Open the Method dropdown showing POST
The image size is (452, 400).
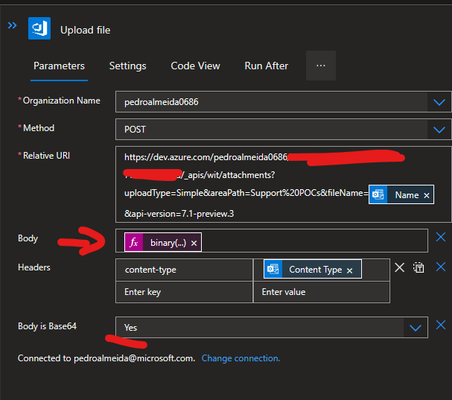439,129
